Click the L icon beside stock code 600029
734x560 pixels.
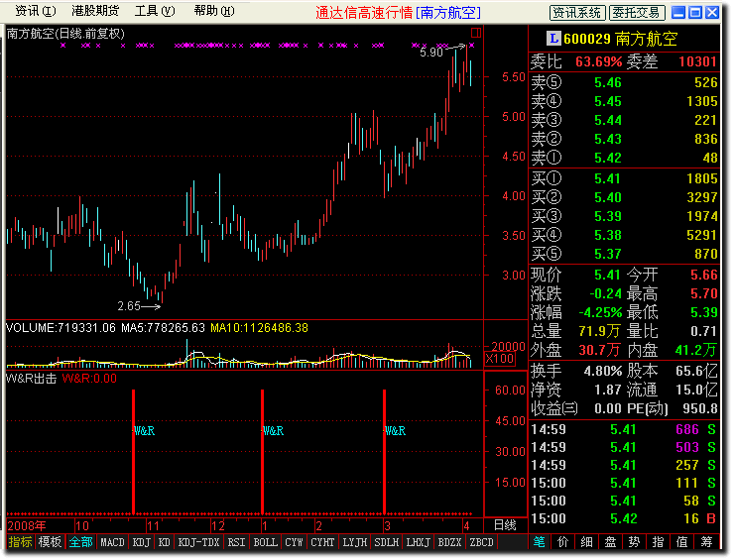click(553, 38)
